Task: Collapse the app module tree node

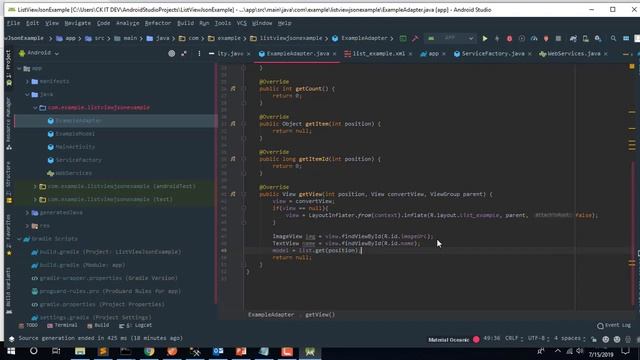Action: [x=19, y=69]
